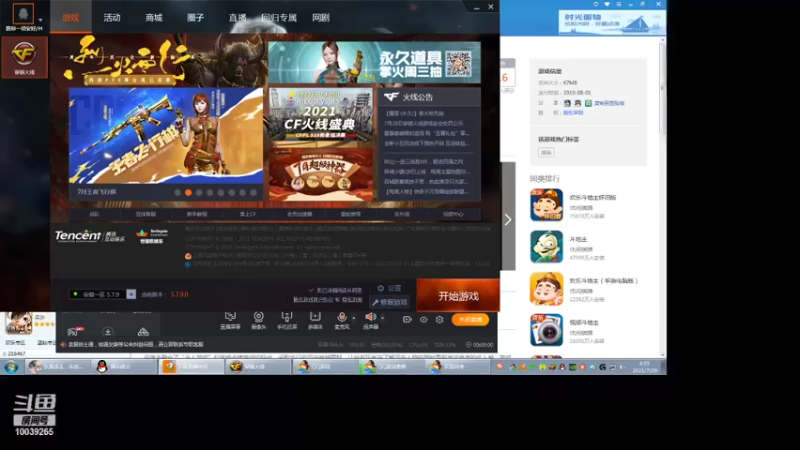
Task: Click the record video icon in streaming bar
Action: pos(407,319)
